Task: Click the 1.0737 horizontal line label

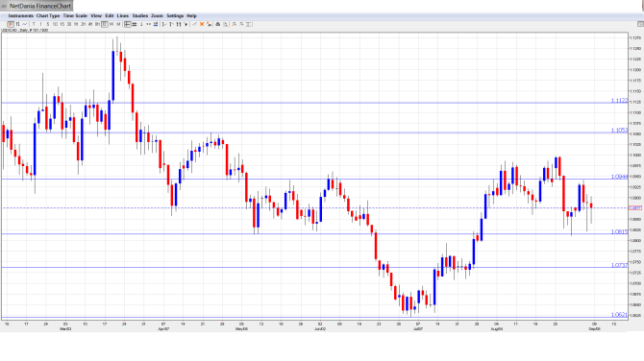Action: click(619, 265)
